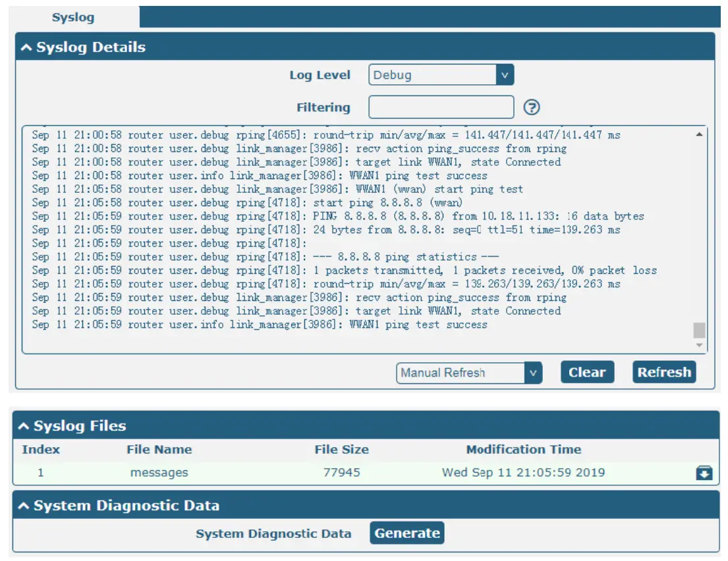This screenshot has height=561, width=728.
Task: Click the Index column header
Action: tap(41, 450)
